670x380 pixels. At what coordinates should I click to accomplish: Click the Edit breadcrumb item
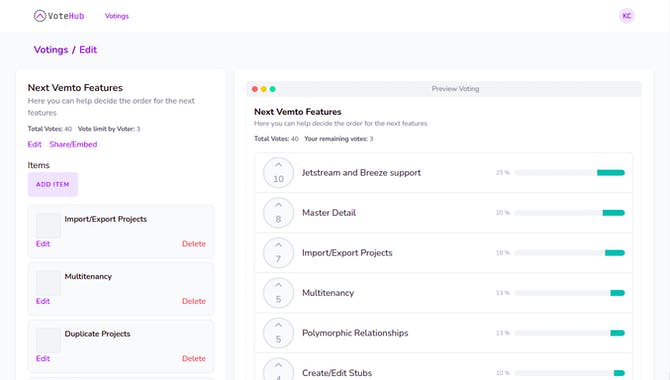point(88,50)
